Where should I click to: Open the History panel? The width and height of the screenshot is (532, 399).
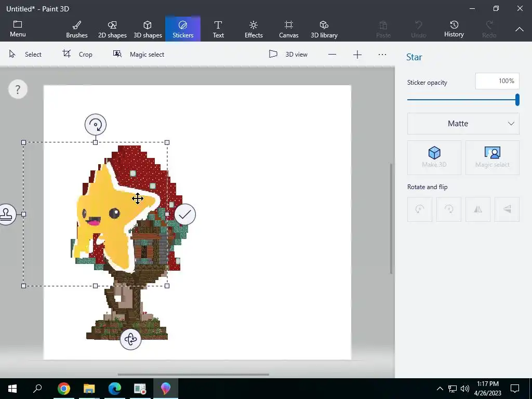(454, 29)
